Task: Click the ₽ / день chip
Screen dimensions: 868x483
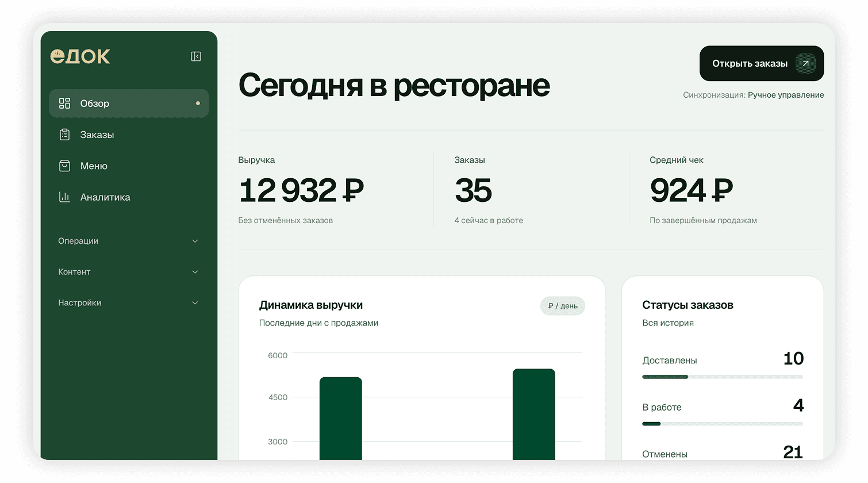Action: click(563, 306)
